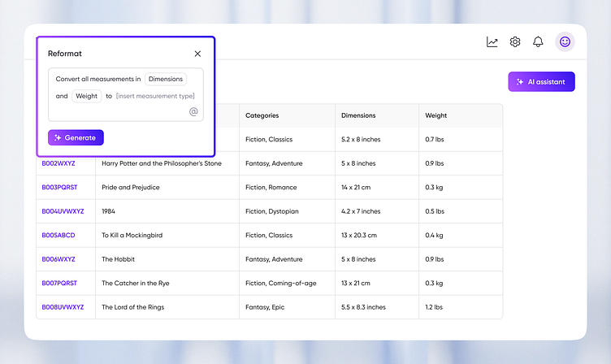The width and height of the screenshot is (611, 364).
Task: Select The Hobbit title cell
Action: point(119,259)
